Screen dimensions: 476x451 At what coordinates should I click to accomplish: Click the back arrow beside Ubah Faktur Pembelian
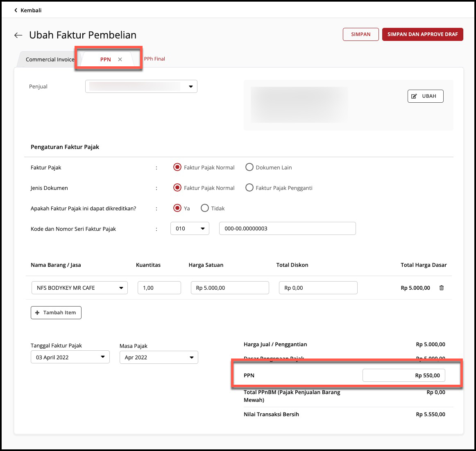[18, 35]
